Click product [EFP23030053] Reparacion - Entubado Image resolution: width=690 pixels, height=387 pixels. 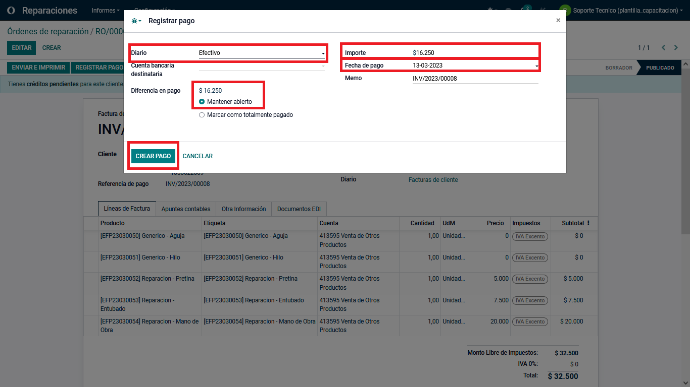[x=137, y=304]
